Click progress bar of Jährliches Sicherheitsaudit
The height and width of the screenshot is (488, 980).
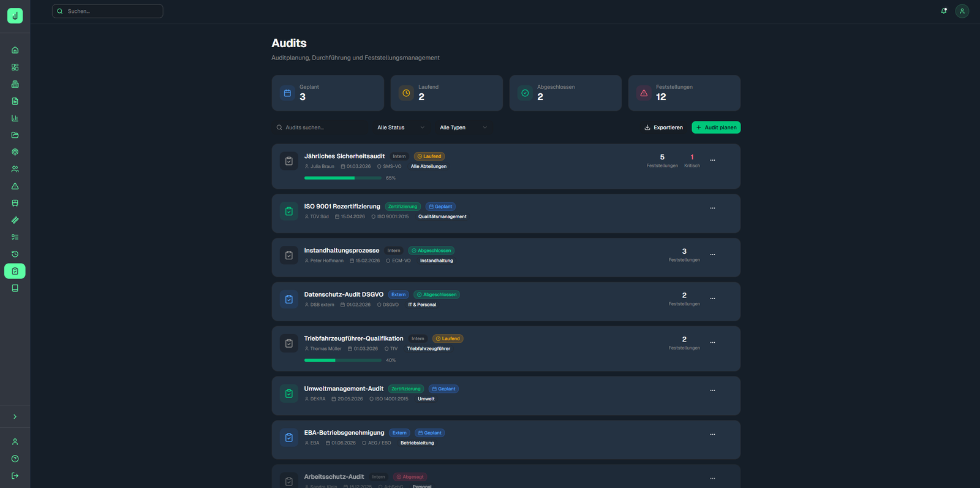342,178
